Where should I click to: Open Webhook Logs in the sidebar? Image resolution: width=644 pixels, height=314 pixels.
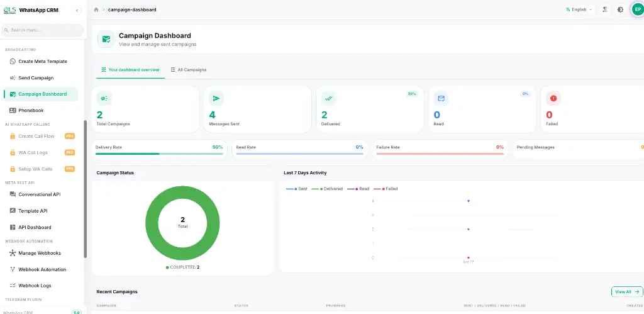click(x=41, y=285)
